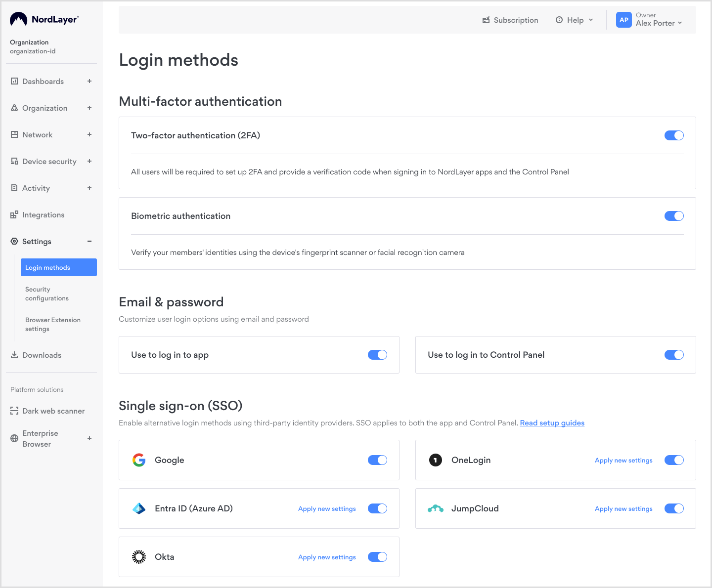
Task: Click the Dashboards sidebar icon
Action: [14, 81]
